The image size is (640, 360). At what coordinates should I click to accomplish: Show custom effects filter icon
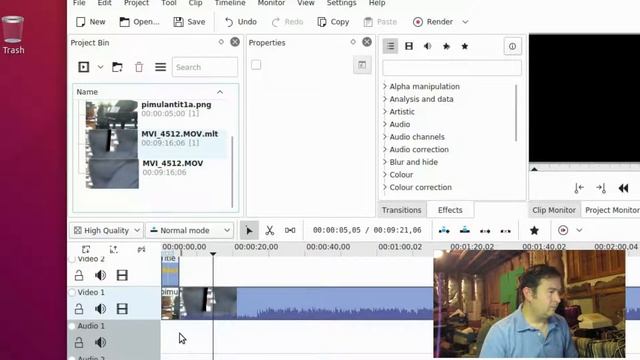point(446,46)
